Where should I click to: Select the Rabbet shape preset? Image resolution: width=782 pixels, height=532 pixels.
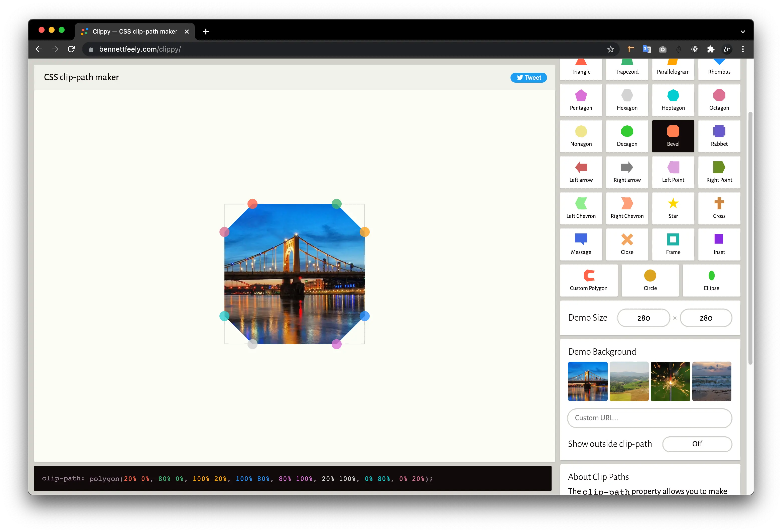coord(719,136)
